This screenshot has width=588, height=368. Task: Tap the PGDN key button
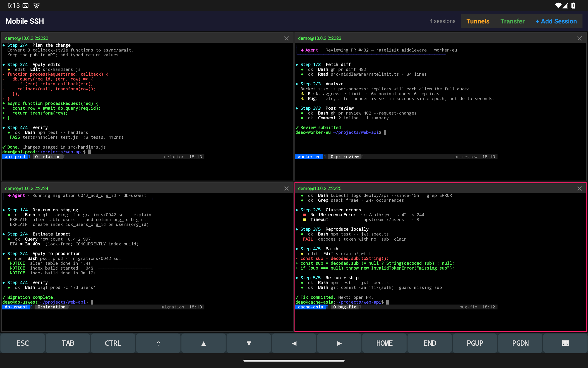point(520,343)
